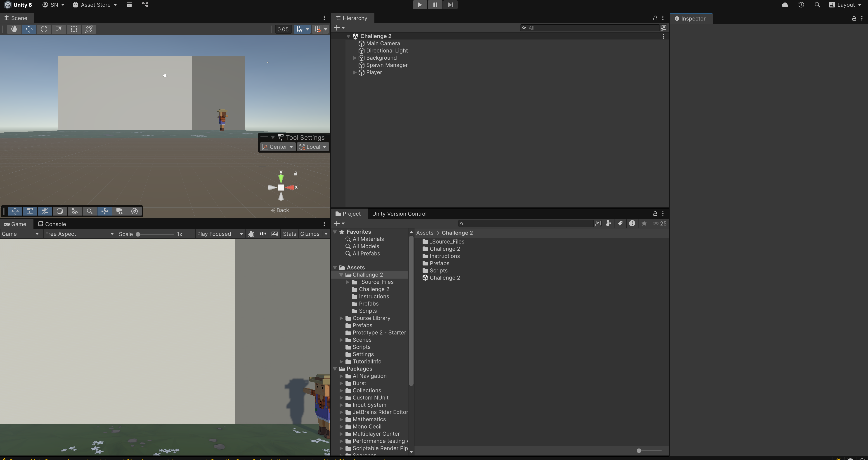Viewport: 868px width, 460px height.
Task: Open the Scripts folder in Assets list
Action: pyautogui.click(x=438, y=270)
